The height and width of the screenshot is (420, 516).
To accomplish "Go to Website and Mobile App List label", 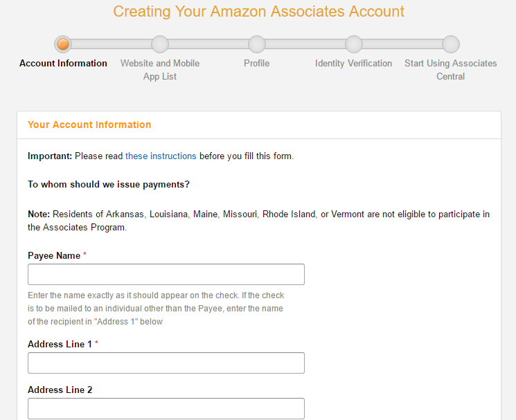I will [x=160, y=69].
